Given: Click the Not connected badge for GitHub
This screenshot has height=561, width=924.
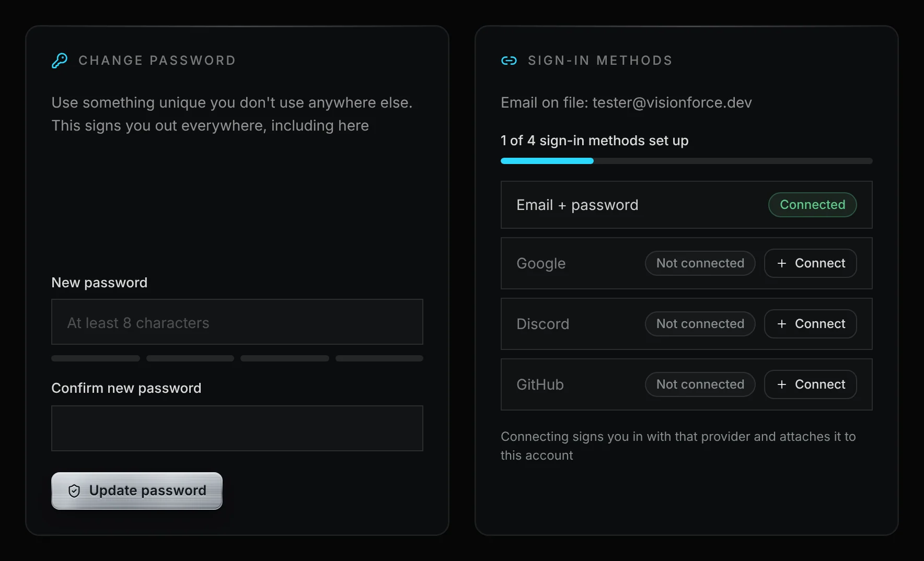Looking at the screenshot, I should click(x=700, y=384).
